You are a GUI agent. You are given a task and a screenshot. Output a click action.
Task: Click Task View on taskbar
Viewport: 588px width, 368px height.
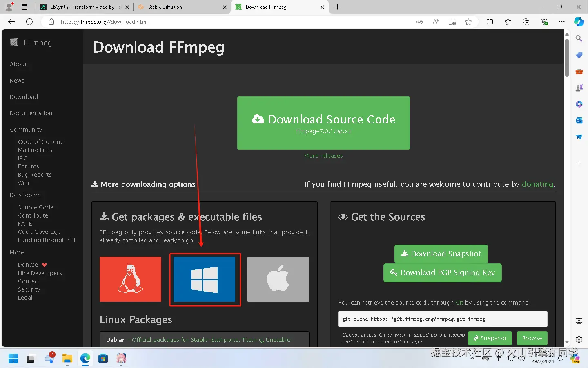coord(31,359)
